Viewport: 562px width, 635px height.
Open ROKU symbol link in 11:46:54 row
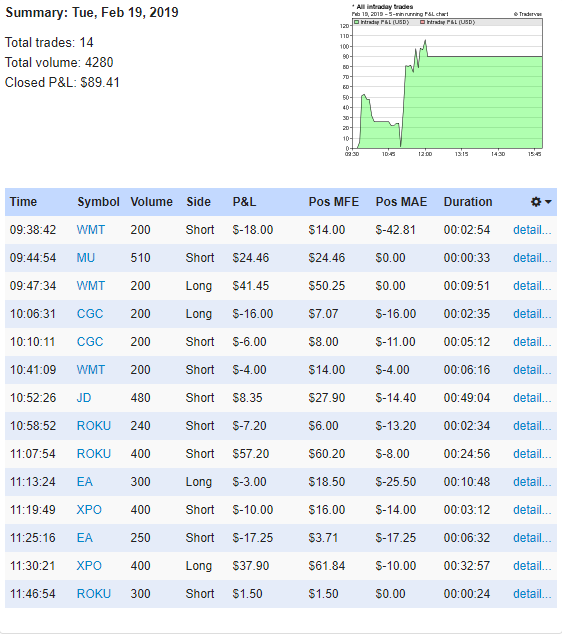[94, 593]
